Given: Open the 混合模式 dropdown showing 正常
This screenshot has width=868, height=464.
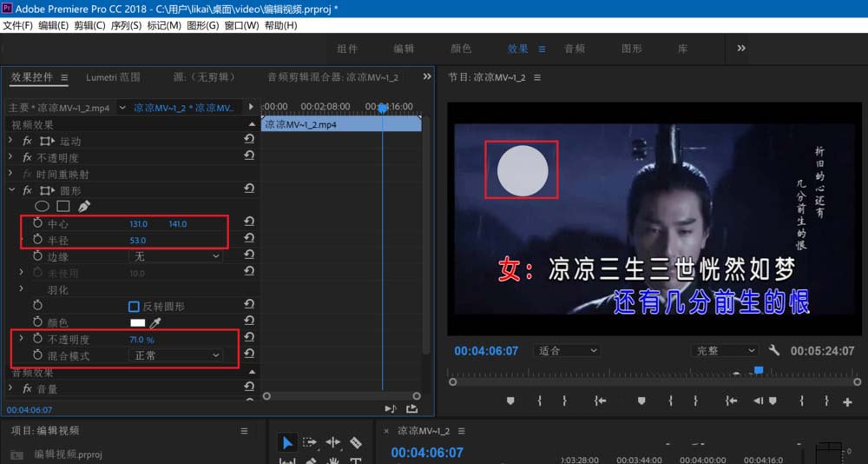Looking at the screenshot, I should 176,355.
